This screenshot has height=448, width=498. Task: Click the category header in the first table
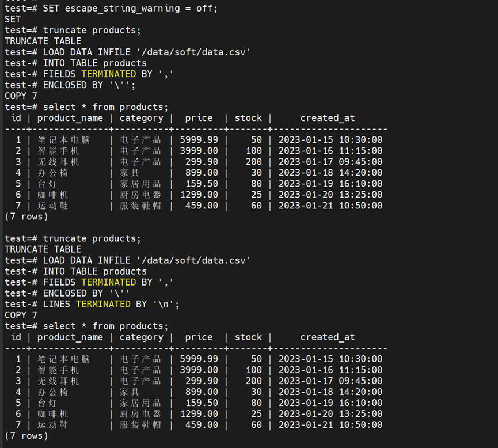click(142, 118)
